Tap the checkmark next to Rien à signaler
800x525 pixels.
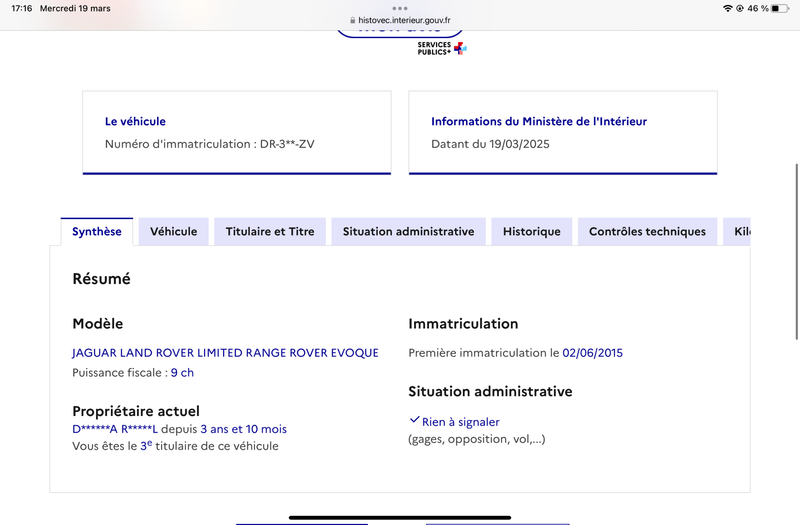414,420
